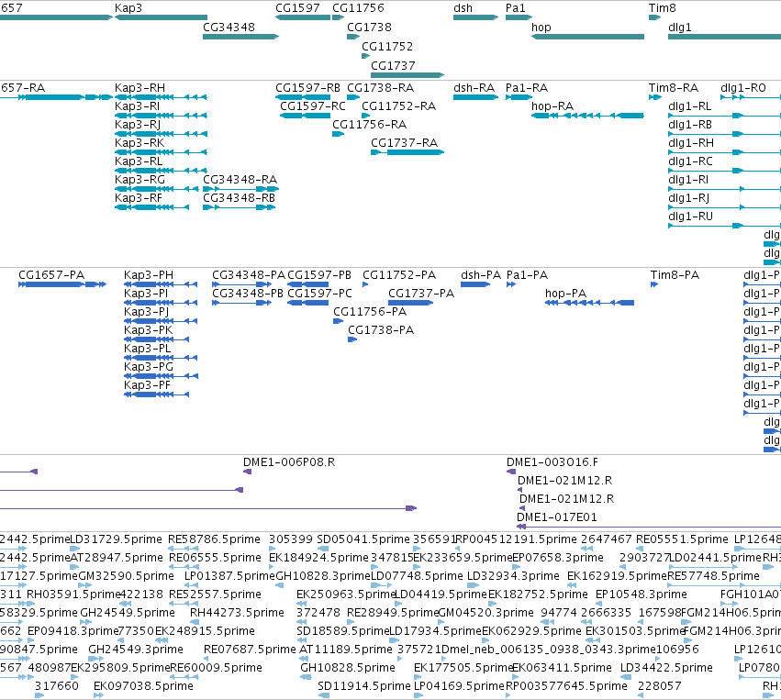Click transcript dlg1-RH
The height and width of the screenshot is (700, 781).
tap(724, 152)
